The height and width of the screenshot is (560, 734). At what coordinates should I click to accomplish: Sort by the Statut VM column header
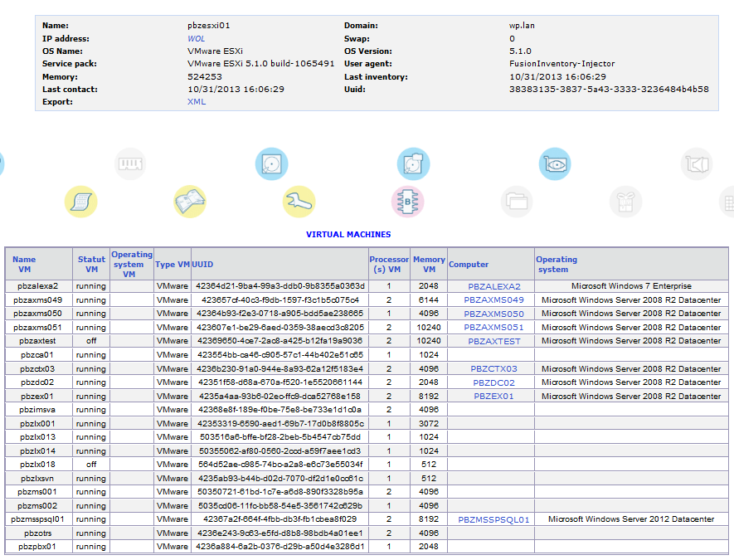coord(91,265)
